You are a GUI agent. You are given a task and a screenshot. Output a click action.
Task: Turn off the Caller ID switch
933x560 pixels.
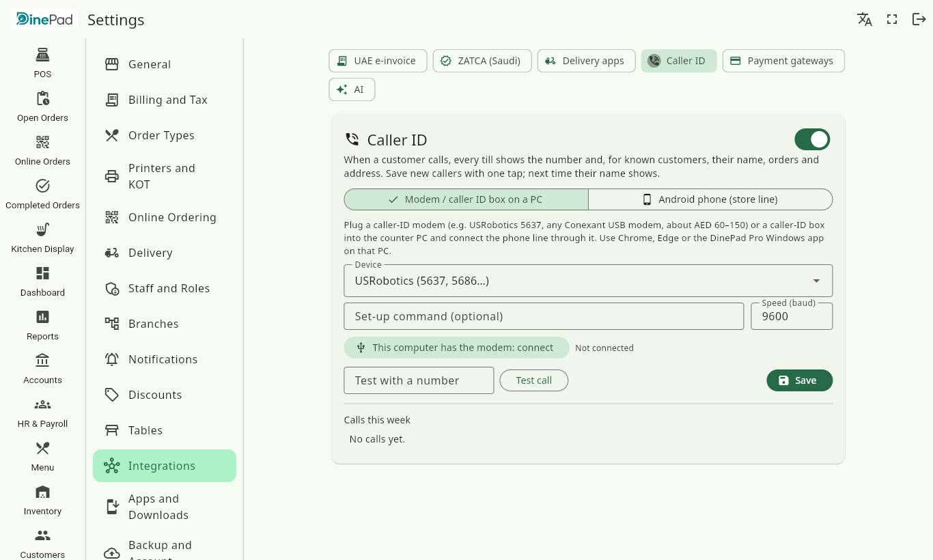click(x=812, y=139)
